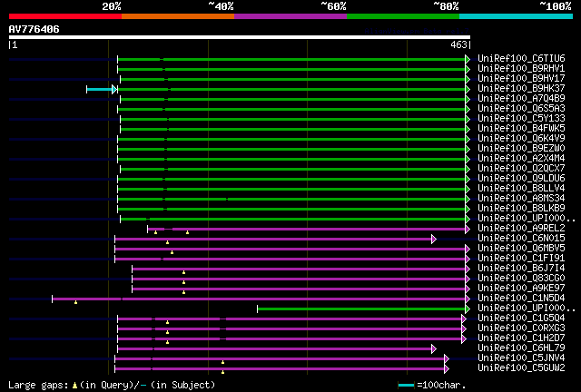The width and height of the screenshot is (581, 392).
Task: Click the cyan segment on B9HK37 row
Action: click(100, 89)
